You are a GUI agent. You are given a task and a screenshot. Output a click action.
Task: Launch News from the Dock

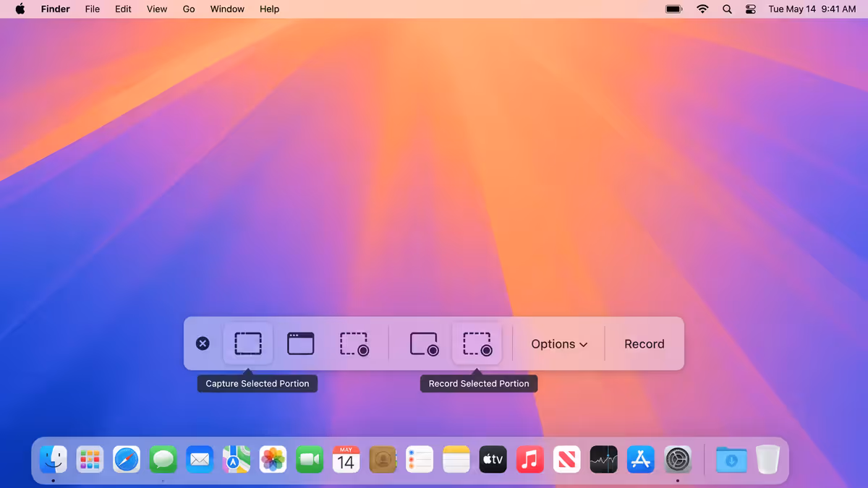pos(567,459)
